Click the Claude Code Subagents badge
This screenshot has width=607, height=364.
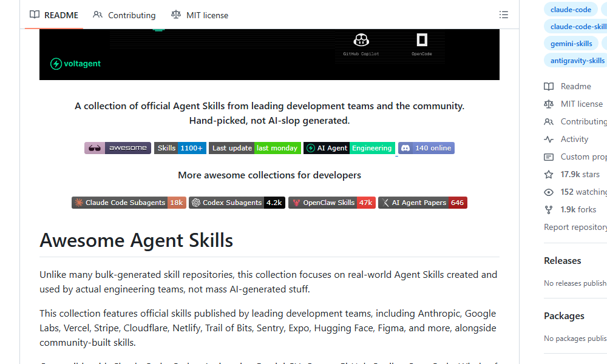(129, 202)
